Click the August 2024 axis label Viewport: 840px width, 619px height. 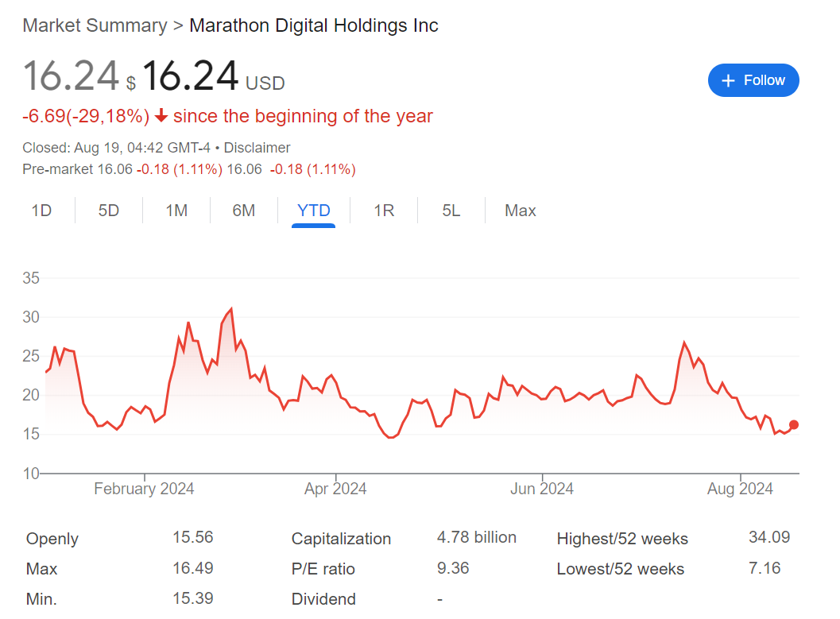(x=740, y=489)
